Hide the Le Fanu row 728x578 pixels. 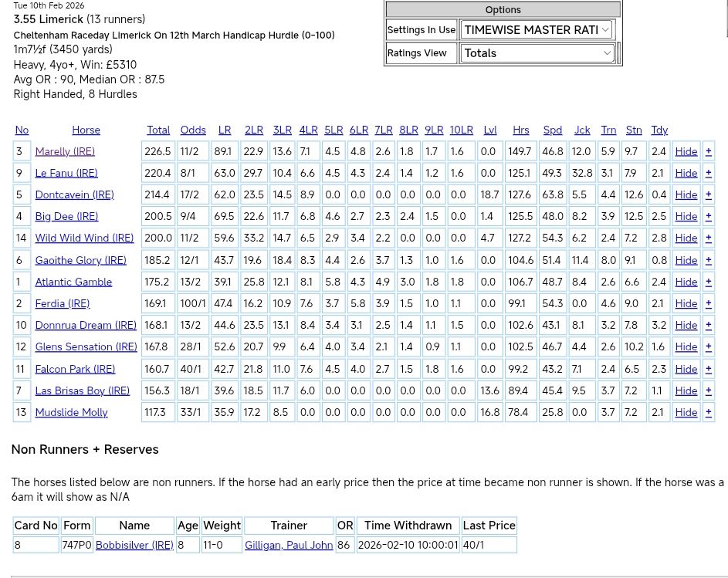click(x=686, y=173)
